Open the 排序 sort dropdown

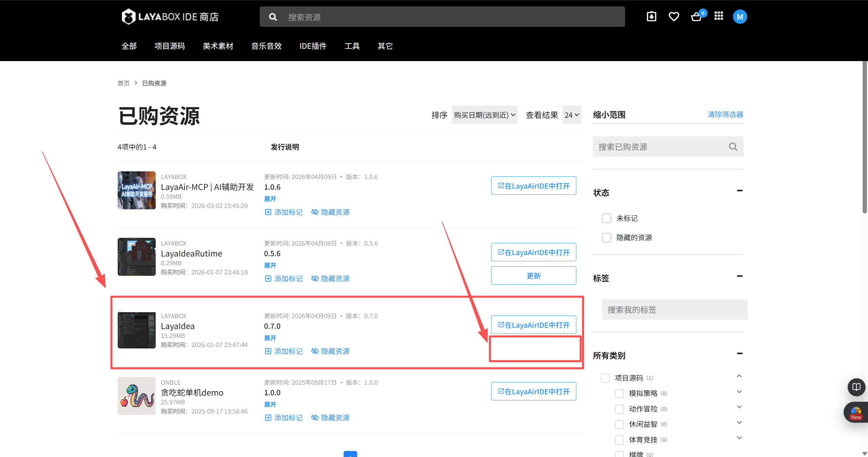coord(484,115)
